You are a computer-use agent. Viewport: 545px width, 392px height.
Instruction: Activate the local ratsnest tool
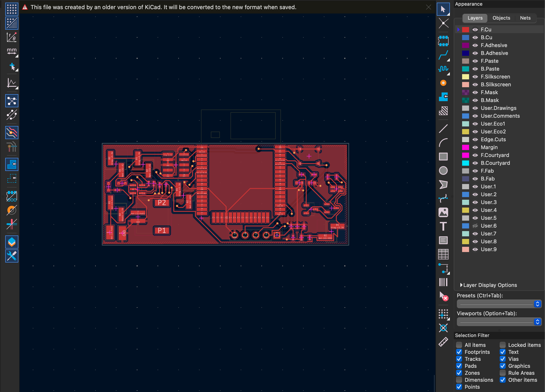click(443, 23)
